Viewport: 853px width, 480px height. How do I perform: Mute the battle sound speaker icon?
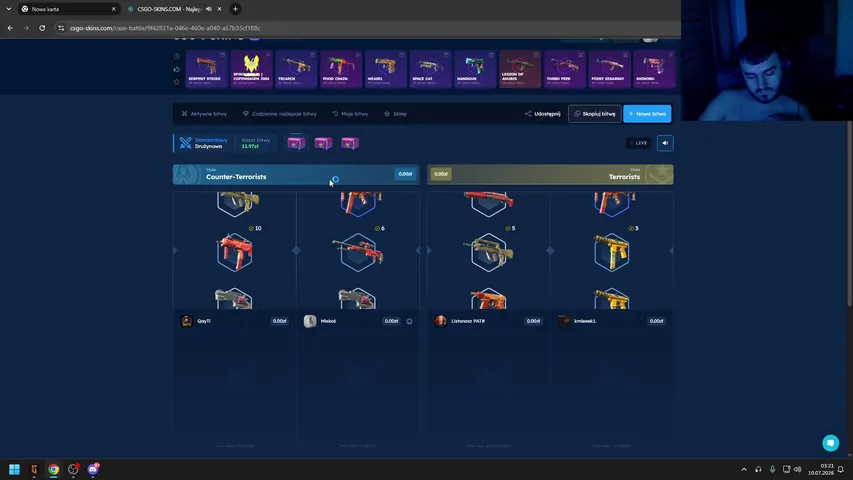665,143
